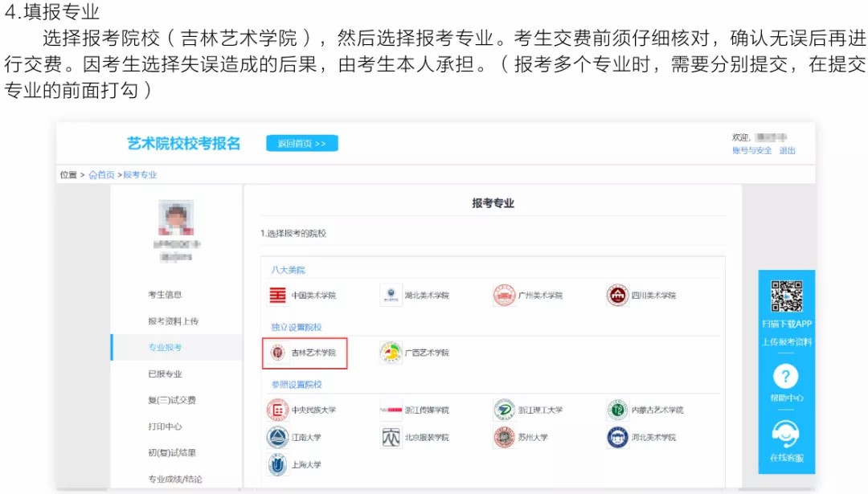868x494 pixels.
Task: Click the 上海大学 emblem icon
Action: (x=277, y=464)
